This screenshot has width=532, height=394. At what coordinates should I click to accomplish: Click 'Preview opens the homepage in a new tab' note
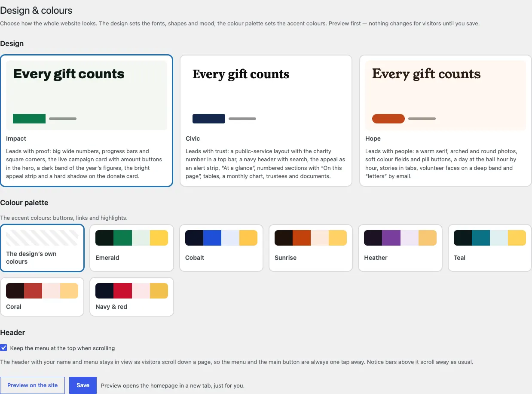click(173, 386)
